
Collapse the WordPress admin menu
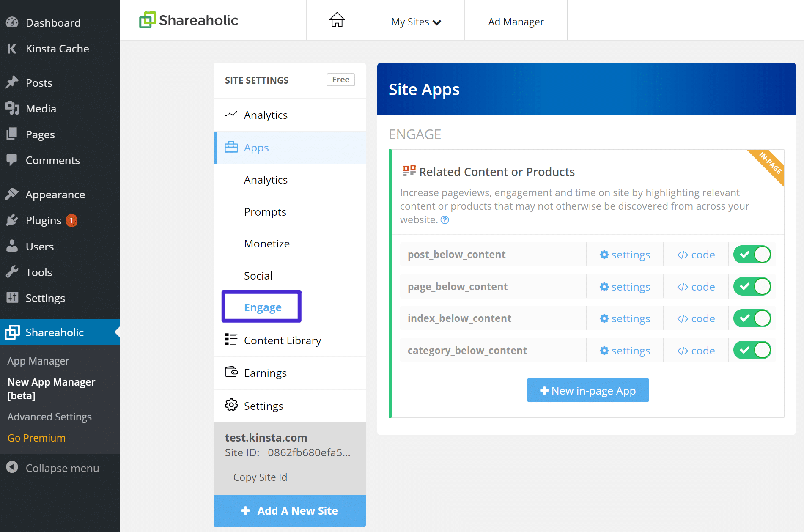(62, 468)
